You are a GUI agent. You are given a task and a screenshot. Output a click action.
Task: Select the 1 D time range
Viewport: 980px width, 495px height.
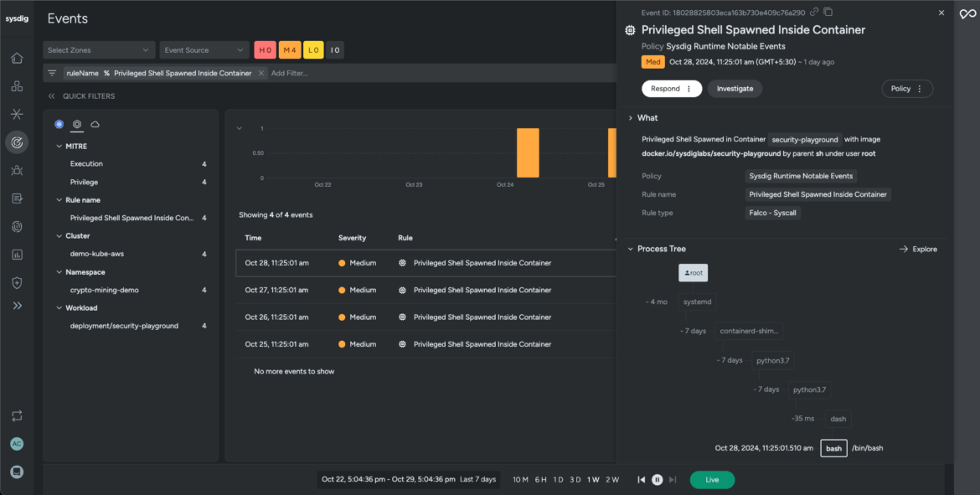click(x=558, y=480)
